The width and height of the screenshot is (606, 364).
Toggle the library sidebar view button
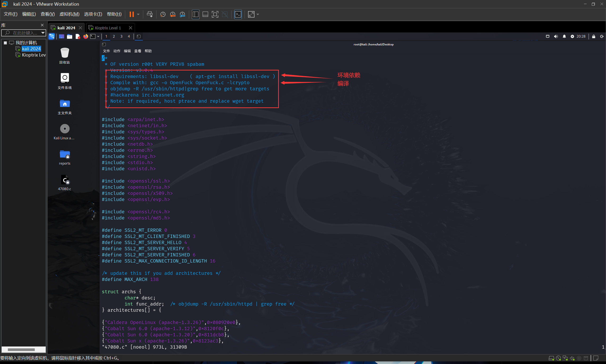coord(196,14)
